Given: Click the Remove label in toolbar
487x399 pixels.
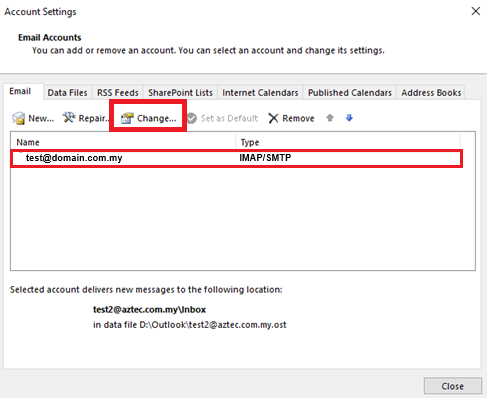Looking at the screenshot, I should point(298,118).
